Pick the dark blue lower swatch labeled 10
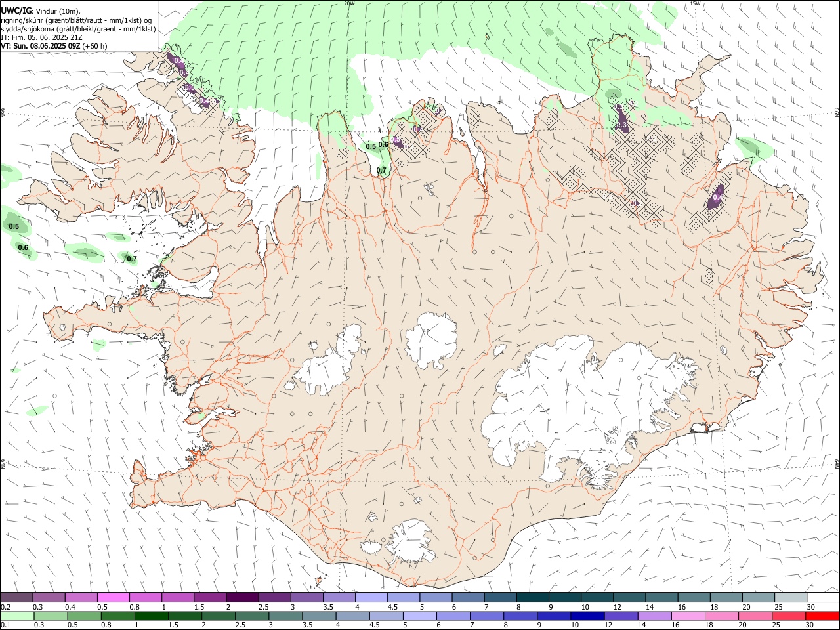This screenshot has width=840, height=630. click(587, 616)
